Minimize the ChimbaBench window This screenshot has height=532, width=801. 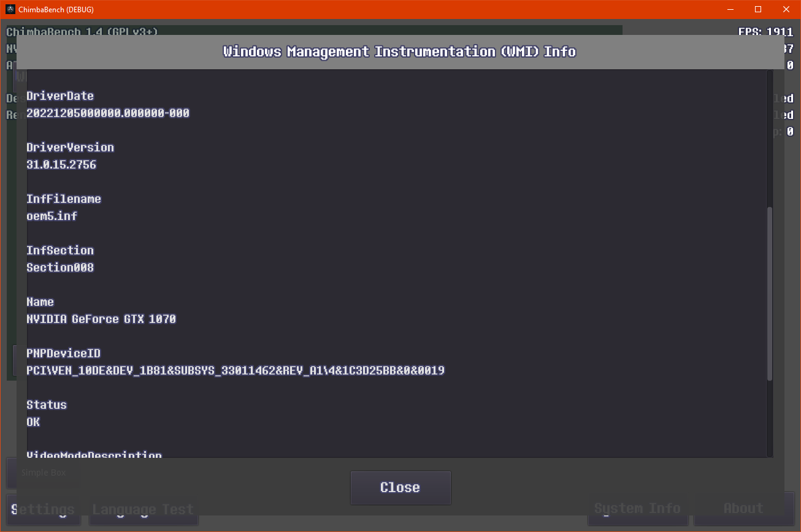[x=730, y=9]
